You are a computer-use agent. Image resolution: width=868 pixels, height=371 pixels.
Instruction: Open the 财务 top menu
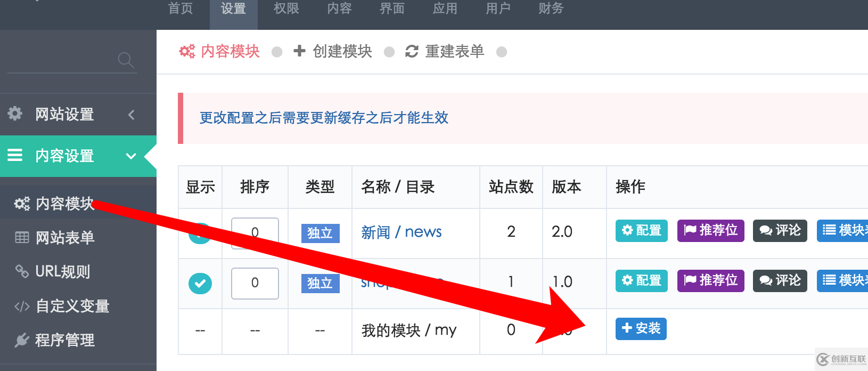click(x=551, y=9)
